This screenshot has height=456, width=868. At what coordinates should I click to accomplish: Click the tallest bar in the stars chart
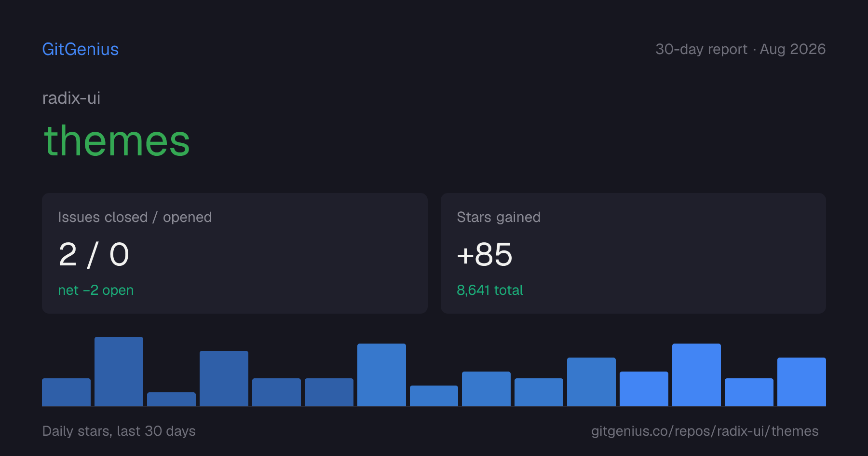[119, 372]
